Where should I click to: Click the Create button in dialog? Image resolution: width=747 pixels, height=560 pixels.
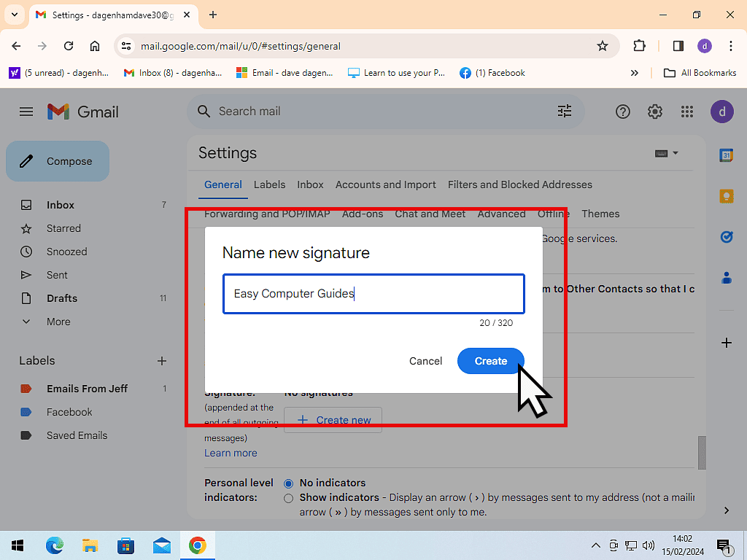point(490,361)
